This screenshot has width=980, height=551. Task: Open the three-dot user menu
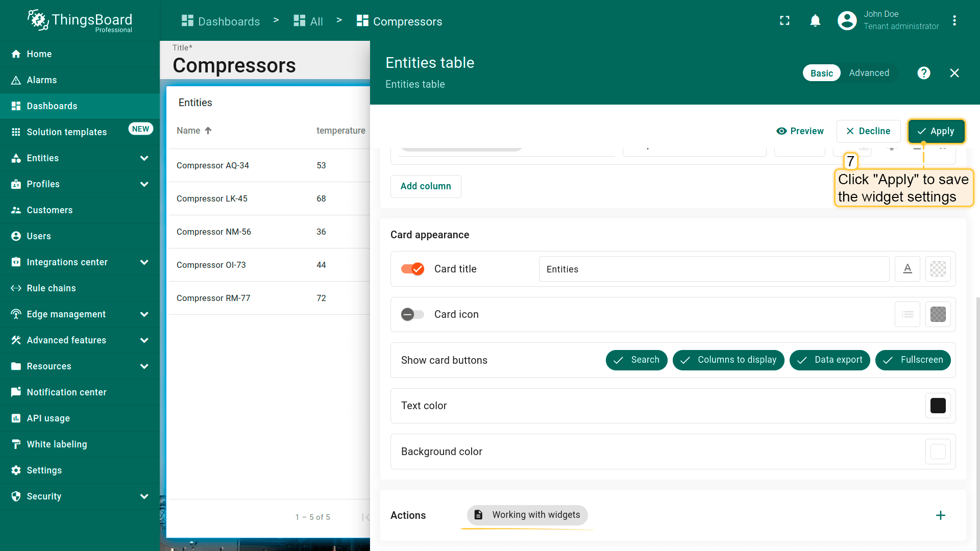954,20
